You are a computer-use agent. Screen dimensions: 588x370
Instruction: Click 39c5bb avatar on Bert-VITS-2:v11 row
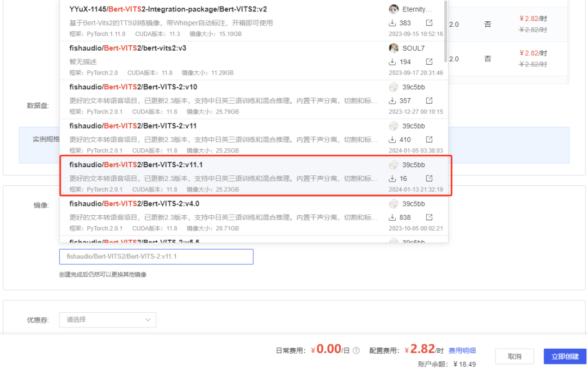[394, 126]
